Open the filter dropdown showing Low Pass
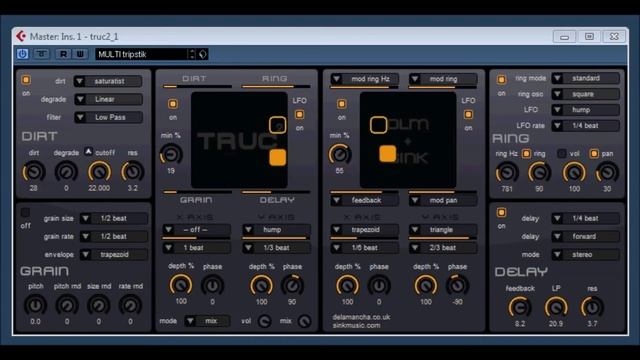Image resolution: width=640 pixels, height=360 pixels. (x=108, y=117)
